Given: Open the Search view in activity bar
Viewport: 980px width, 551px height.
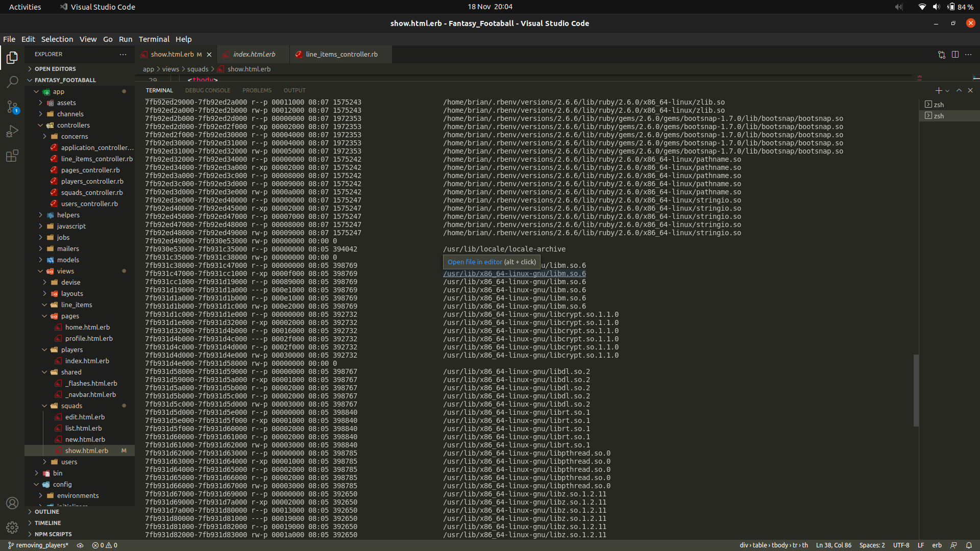Looking at the screenshot, I should [x=12, y=82].
